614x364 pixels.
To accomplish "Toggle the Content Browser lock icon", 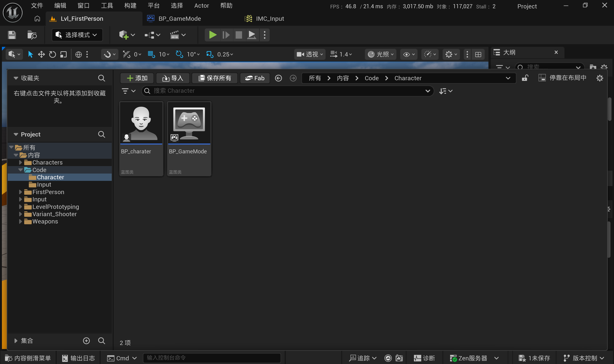I will pos(525,78).
